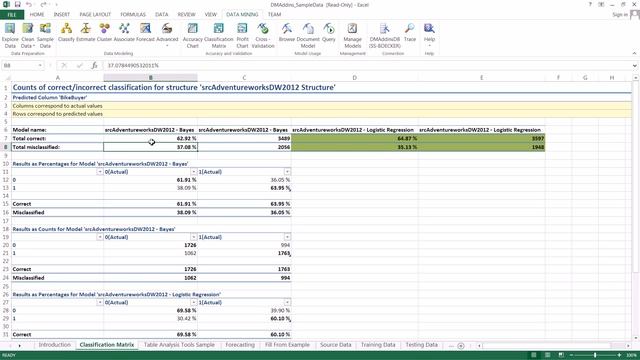This screenshot has height=360, width=640.
Task: Start the Classify modeling wizard
Action: point(66,33)
